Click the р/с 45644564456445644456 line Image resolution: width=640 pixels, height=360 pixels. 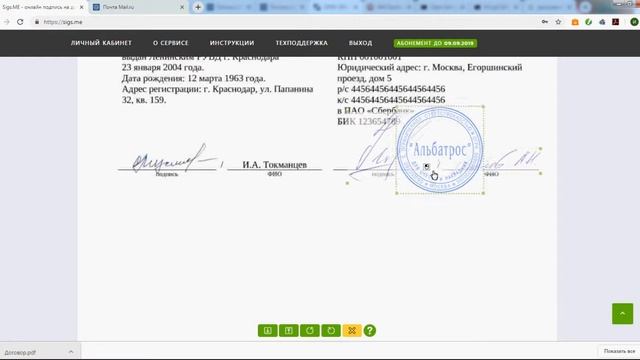[391, 89]
